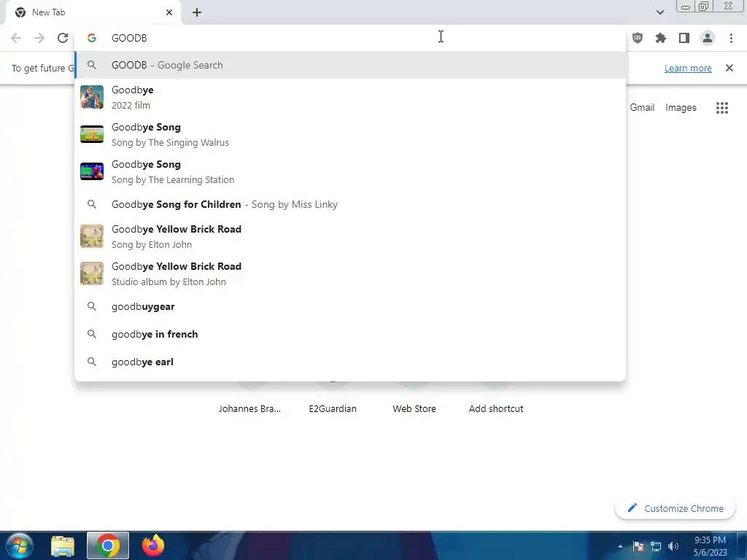This screenshot has height=560, width=747.
Task: Go back with the back arrow
Action: [x=16, y=38]
